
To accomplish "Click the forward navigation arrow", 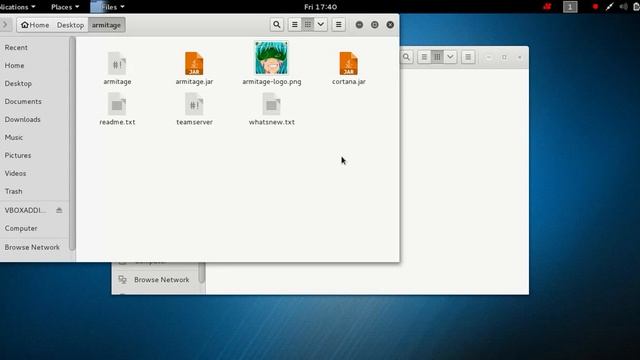I will click(x=5, y=25).
